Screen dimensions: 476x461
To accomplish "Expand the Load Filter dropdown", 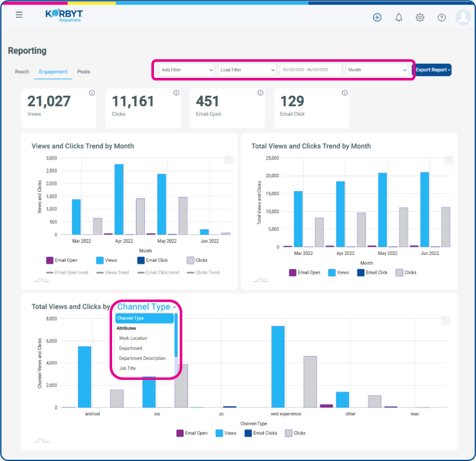I will 247,70.
